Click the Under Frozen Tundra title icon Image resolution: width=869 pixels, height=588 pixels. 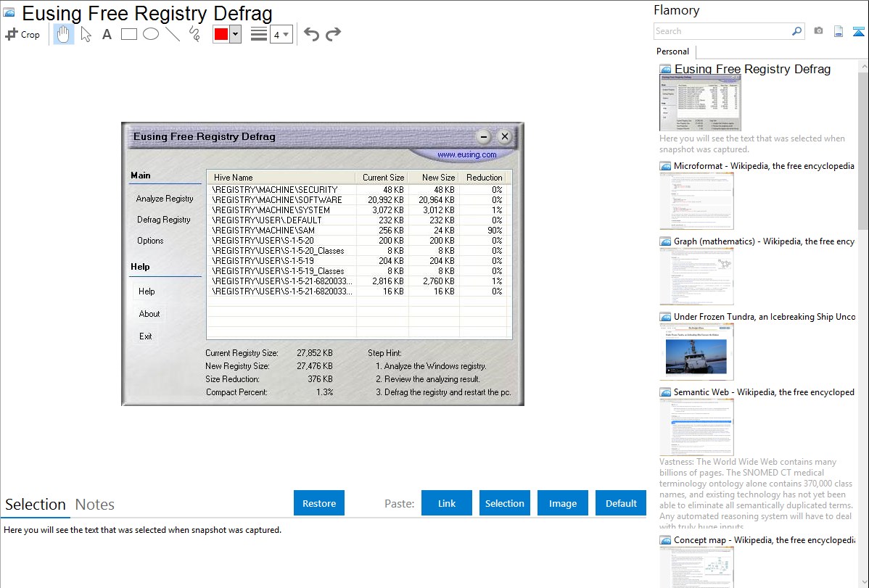coord(665,317)
